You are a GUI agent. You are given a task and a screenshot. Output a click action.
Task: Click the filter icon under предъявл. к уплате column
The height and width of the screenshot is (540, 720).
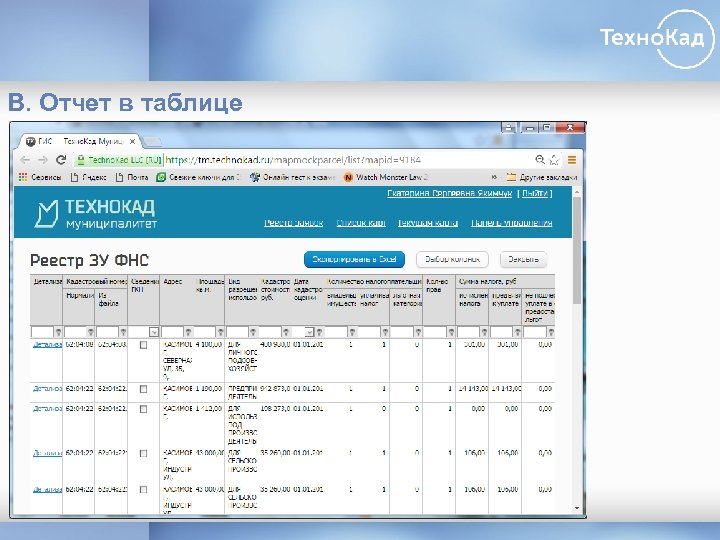(518, 332)
